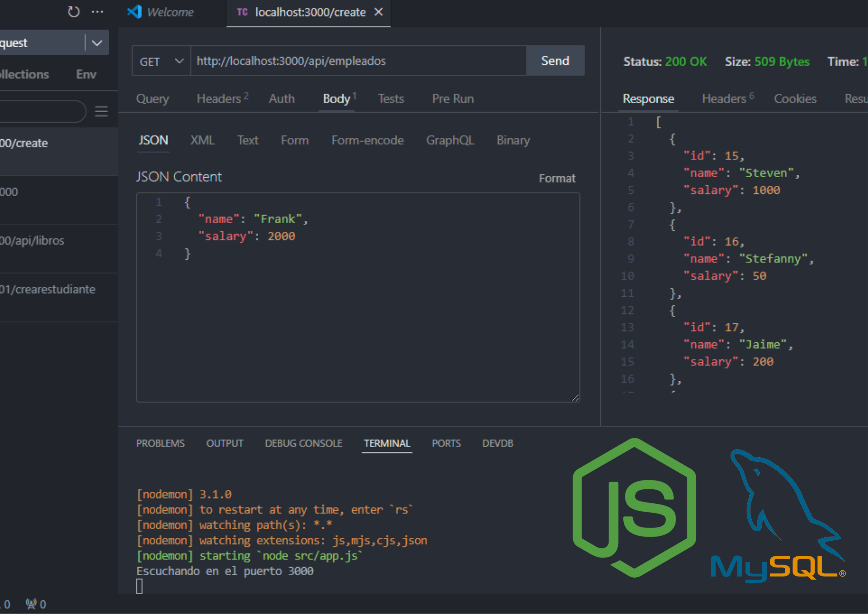The width and height of the screenshot is (868, 614).
Task: Select the XML body type tab
Action: click(202, 140)
